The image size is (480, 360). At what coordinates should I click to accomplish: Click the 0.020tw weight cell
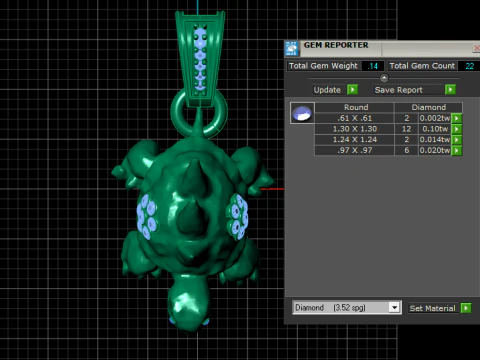(x=435, y=150)
